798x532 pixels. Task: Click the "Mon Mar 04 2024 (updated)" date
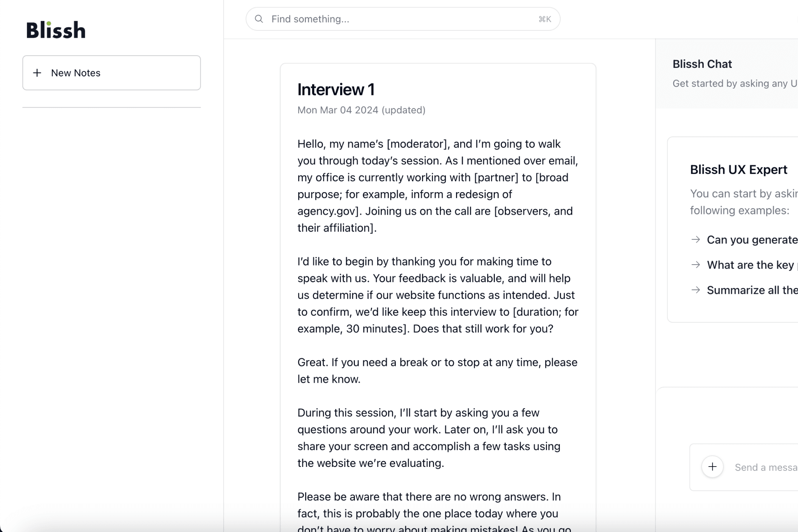(361, 110)
